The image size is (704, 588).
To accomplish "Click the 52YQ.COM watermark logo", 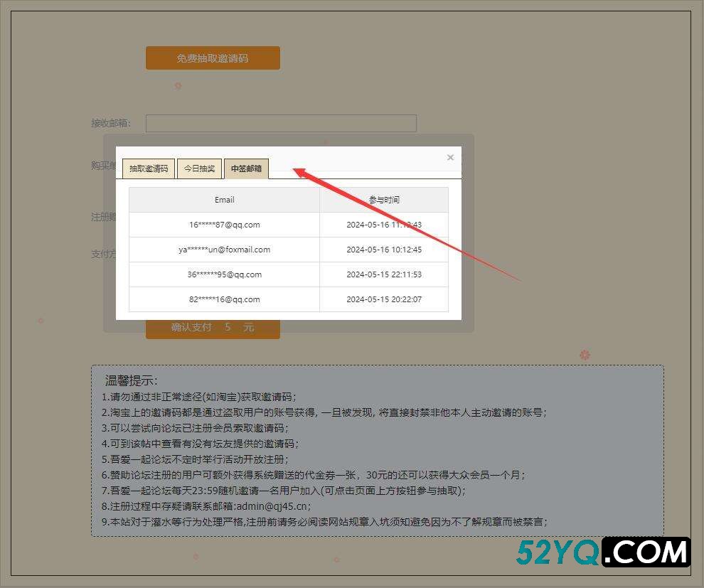I will coord(603,552).
